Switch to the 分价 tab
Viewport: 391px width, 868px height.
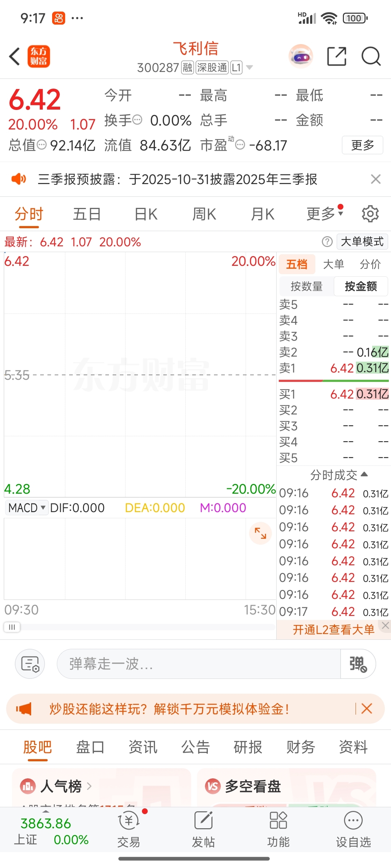point(370,264)
